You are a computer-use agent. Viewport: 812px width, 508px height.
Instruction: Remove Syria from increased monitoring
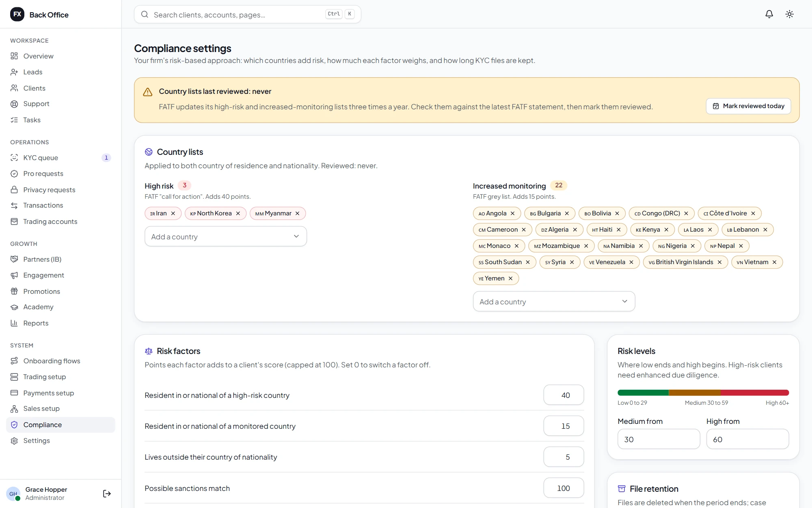[572, 262]
